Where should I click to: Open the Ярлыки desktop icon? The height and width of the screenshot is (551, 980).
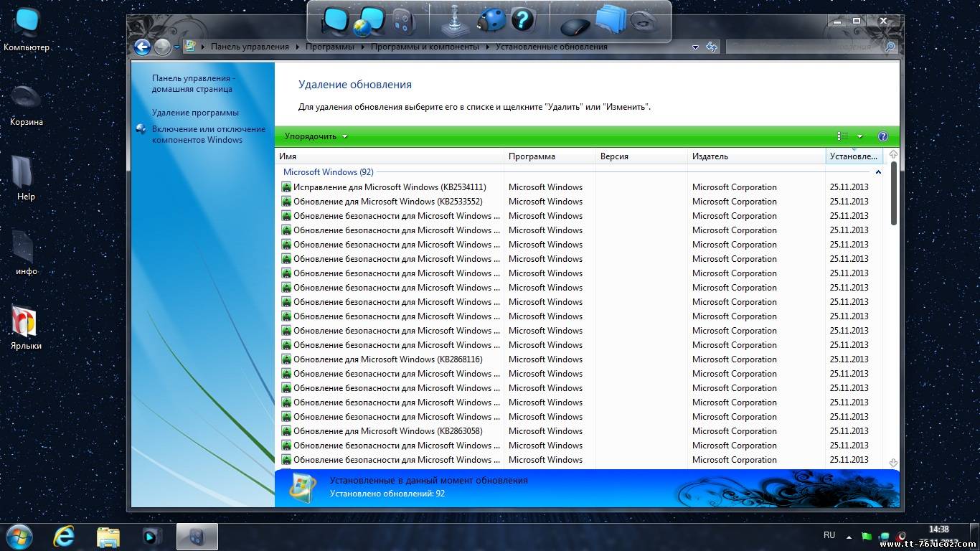point(26,328)
